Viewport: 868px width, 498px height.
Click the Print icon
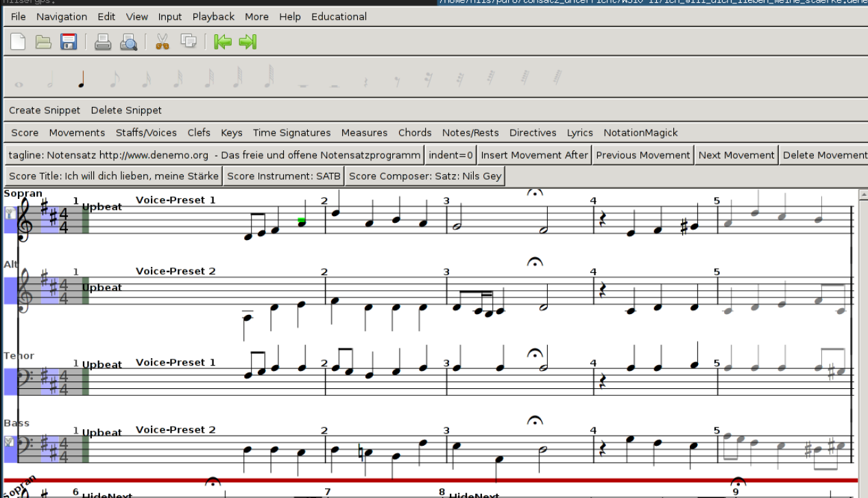point(103,43)
